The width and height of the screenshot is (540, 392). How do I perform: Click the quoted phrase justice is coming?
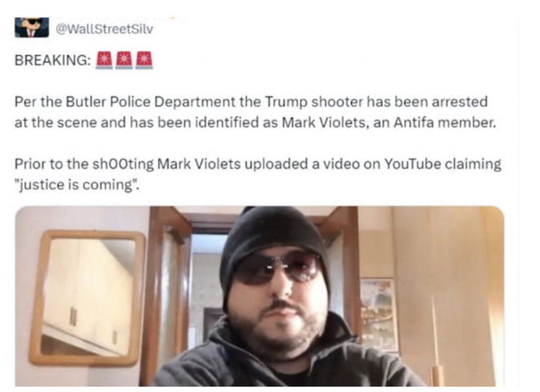click(77, 185)
